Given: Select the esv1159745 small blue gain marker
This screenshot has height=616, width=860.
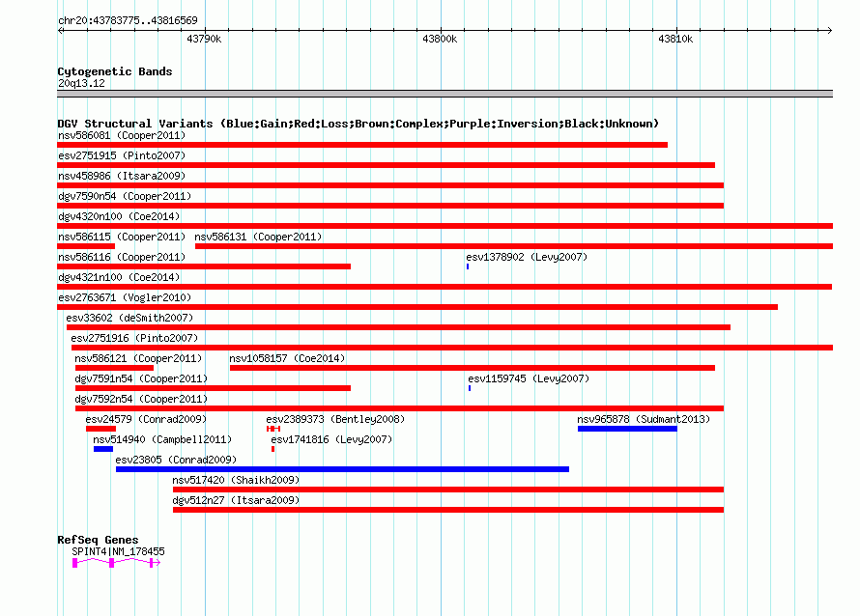Looking at the screenshot, I should tap(470, 388).
